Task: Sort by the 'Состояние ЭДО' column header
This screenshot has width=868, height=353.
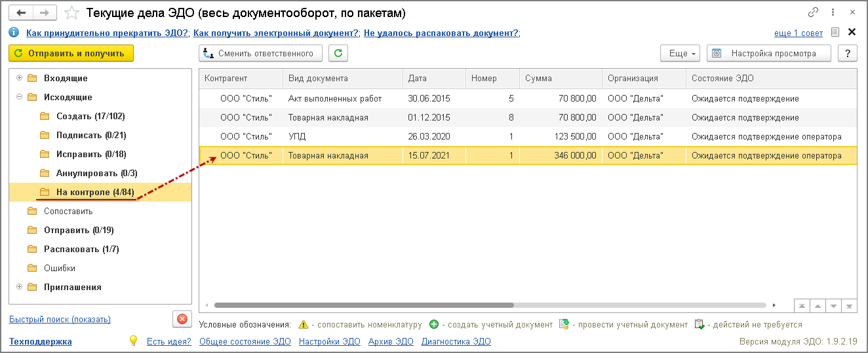Action: coord(772,79)
